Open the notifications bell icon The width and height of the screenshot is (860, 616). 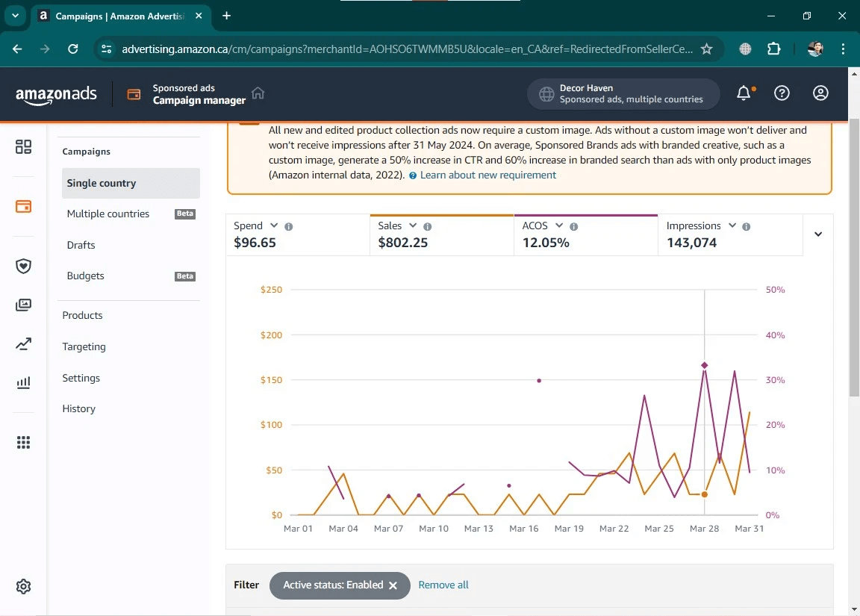(x=744, y=93)
